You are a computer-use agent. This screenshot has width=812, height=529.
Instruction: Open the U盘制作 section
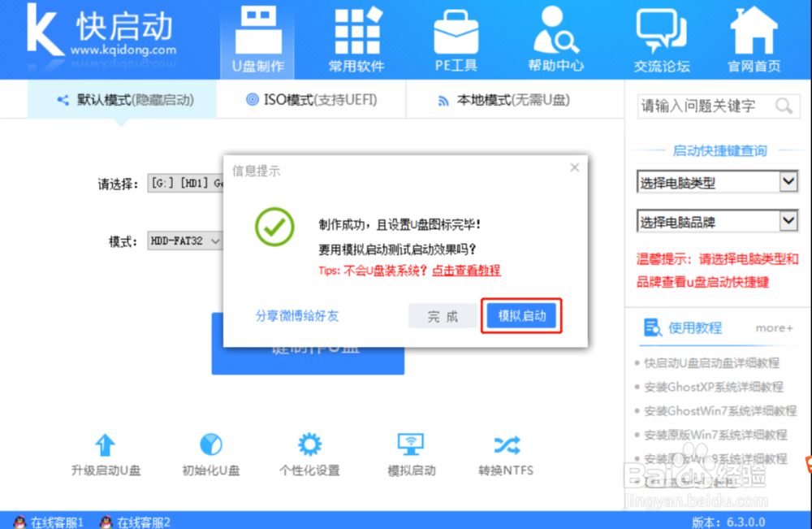(257, 38)
